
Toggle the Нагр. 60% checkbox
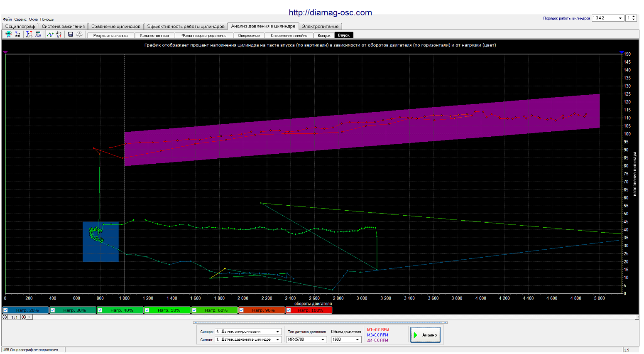(x=194, y=310)
